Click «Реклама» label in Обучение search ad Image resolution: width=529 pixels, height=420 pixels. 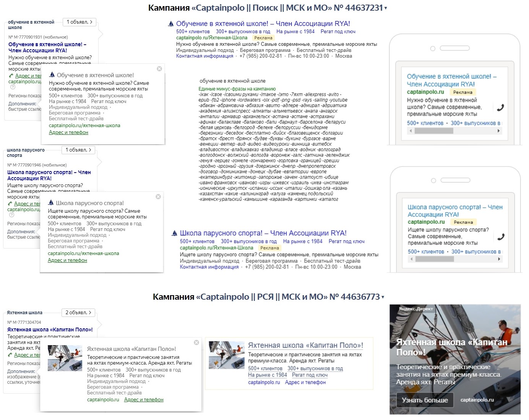(x=263, y=38)
